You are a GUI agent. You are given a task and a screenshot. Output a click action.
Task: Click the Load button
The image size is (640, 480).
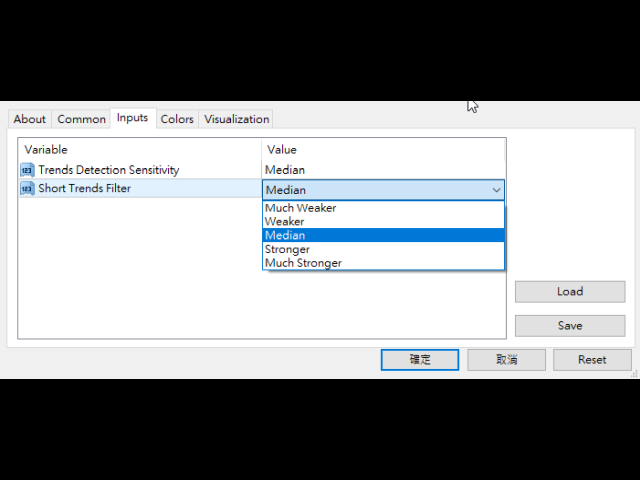click(570, 291)
